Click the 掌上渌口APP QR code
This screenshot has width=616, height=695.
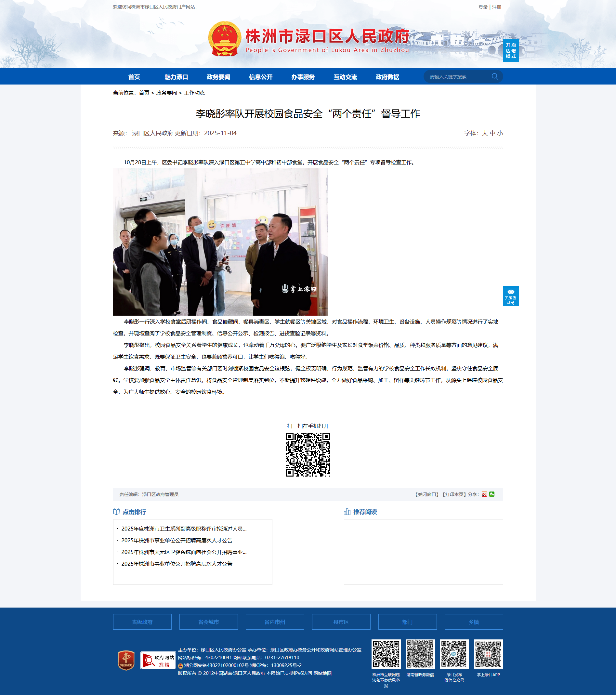coord(488,654)
